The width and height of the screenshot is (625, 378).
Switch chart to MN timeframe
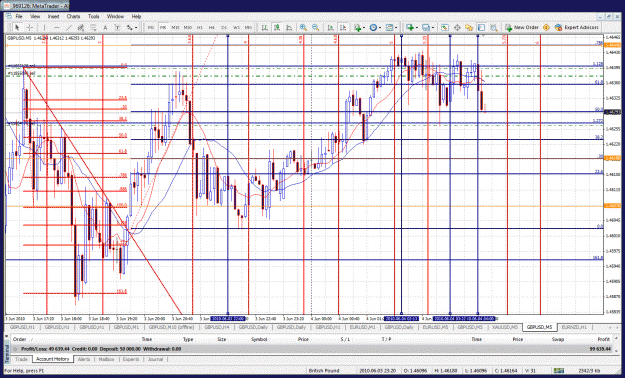[248, 28]
